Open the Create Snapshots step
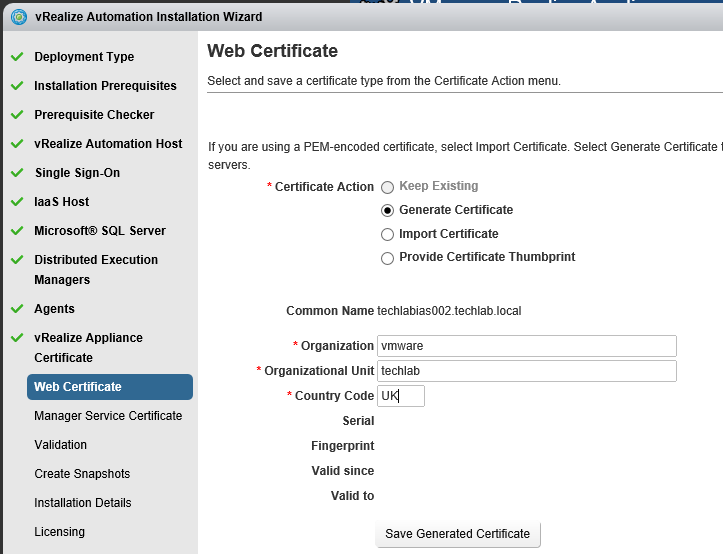Viewport: 723px width, 554px height. click(x=82, y=474)
